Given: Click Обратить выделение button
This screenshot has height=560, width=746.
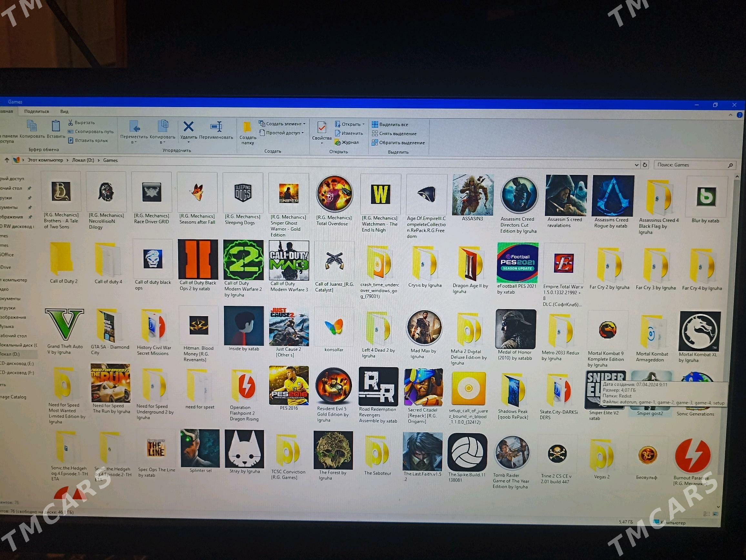Looking at the screenshot, I should (x=398, y=143).
